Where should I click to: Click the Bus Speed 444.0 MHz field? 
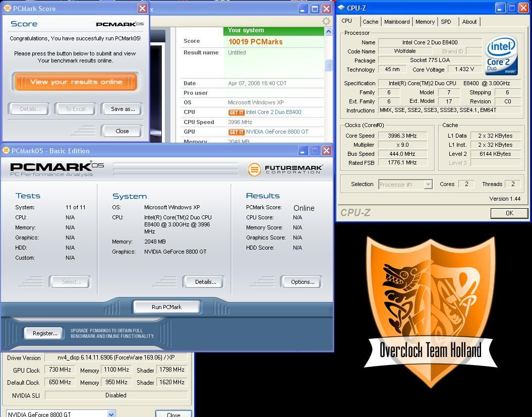[x=402, y=154]
